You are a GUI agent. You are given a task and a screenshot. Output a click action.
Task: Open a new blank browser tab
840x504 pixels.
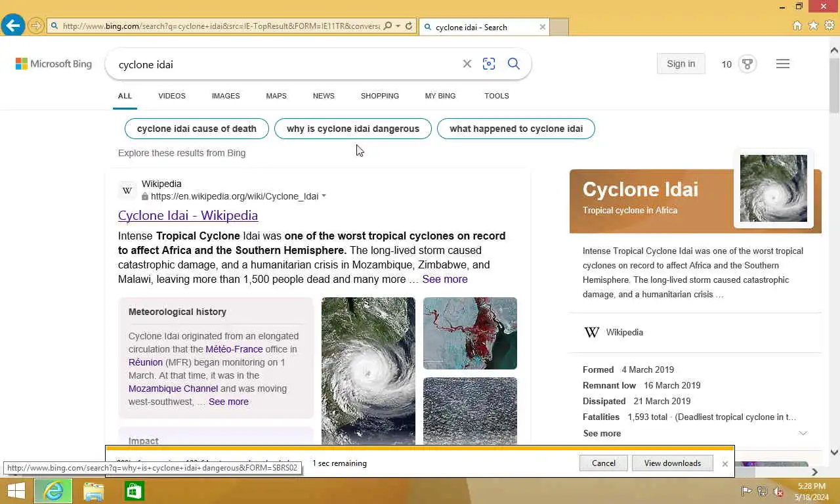tap(559, 27)
